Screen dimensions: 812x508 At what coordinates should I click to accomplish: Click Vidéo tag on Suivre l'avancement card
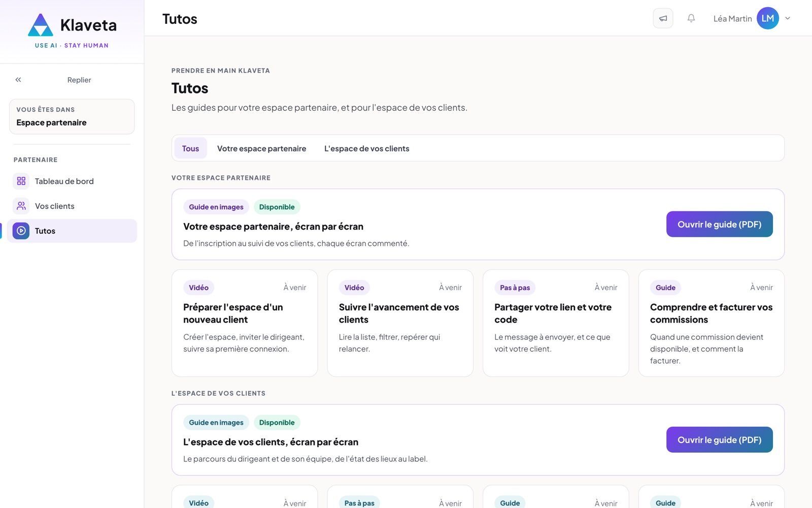354,288
